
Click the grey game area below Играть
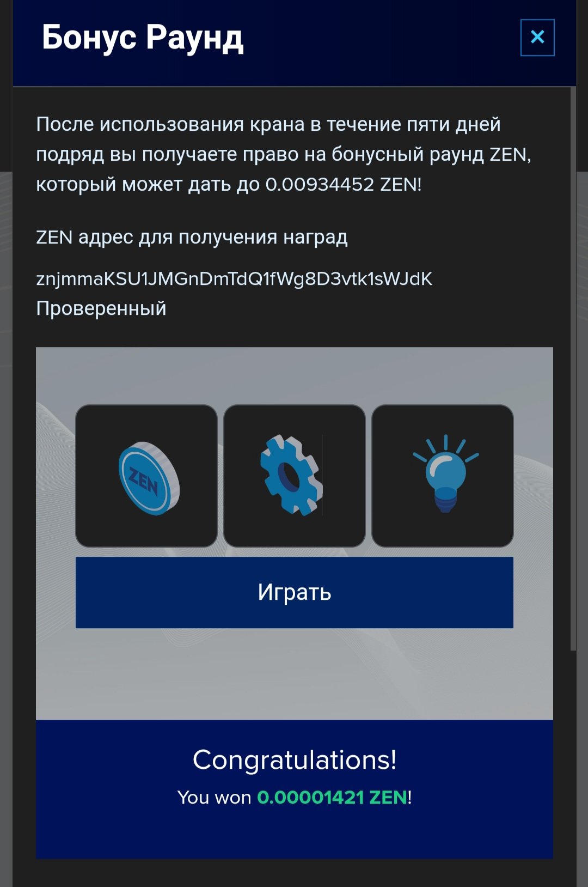295,674
